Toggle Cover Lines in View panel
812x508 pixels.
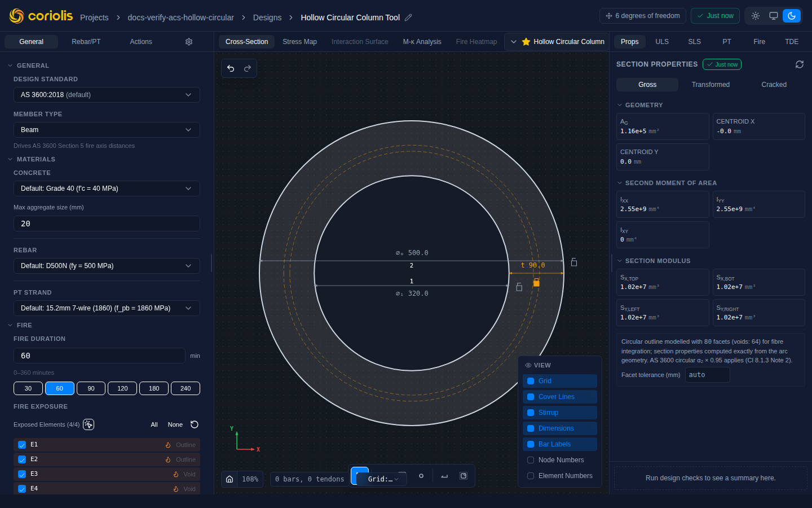[560, 397]
